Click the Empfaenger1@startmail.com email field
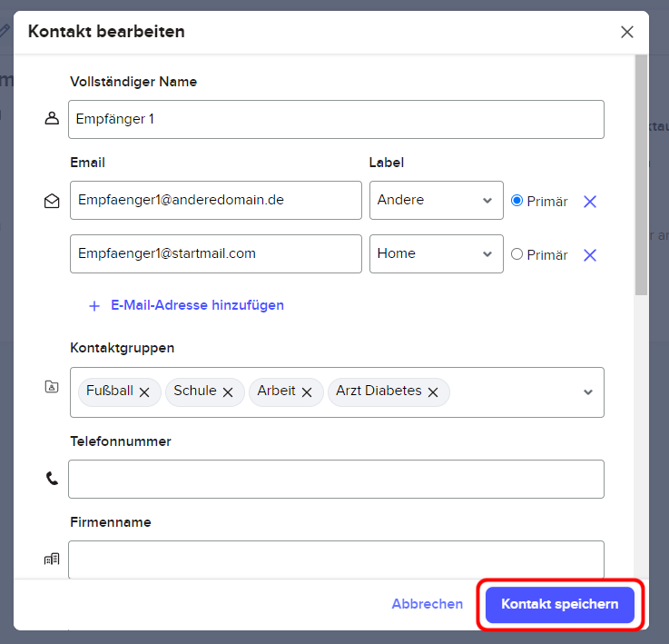 216,253
